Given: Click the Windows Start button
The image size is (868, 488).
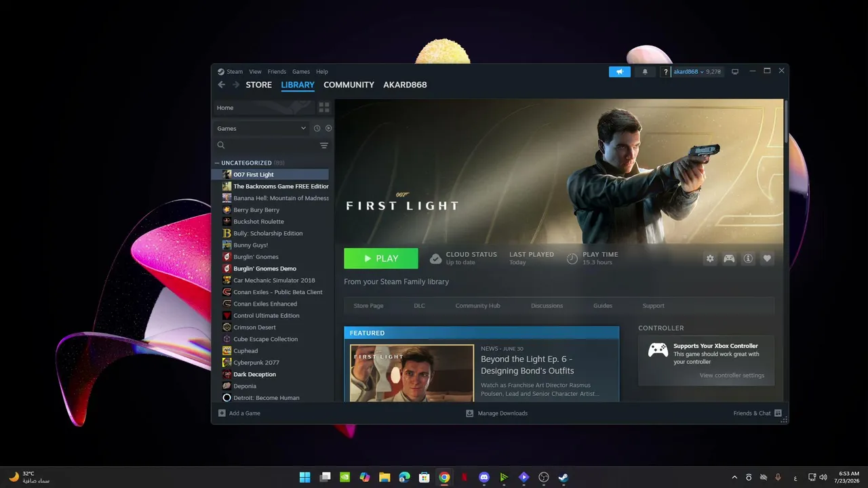Looking at the screenshot, I should click(x=305, y=477).
